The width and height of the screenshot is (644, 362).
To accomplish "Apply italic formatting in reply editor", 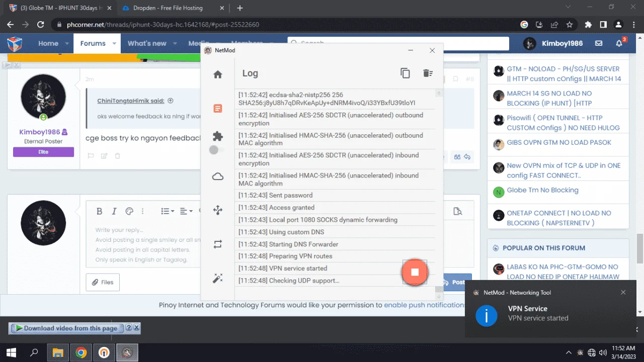I will click(114, 211).
